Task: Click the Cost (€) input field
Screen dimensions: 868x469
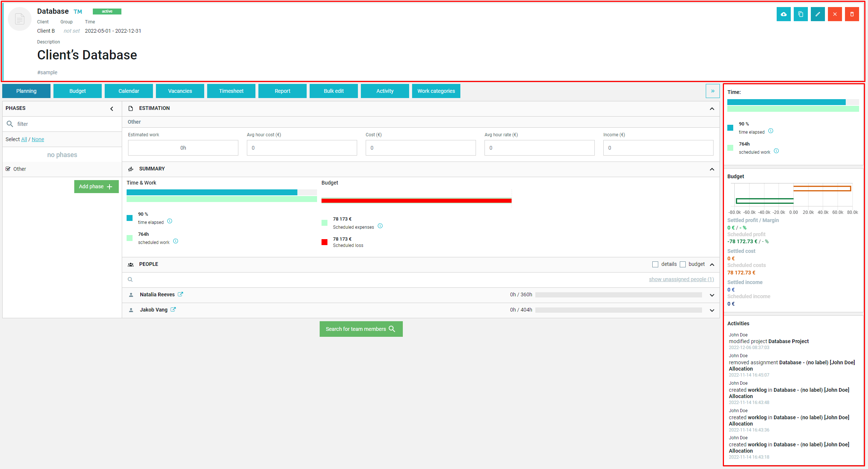Action: click(421, 148)
